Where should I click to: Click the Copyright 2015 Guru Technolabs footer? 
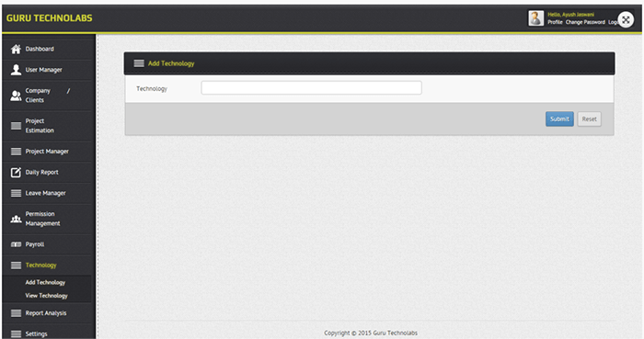point(371,333)
